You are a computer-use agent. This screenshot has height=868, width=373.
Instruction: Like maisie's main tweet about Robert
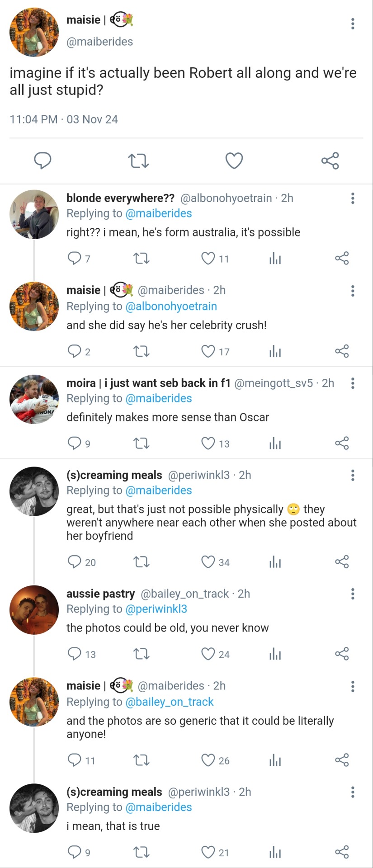(x=234, y=160)
